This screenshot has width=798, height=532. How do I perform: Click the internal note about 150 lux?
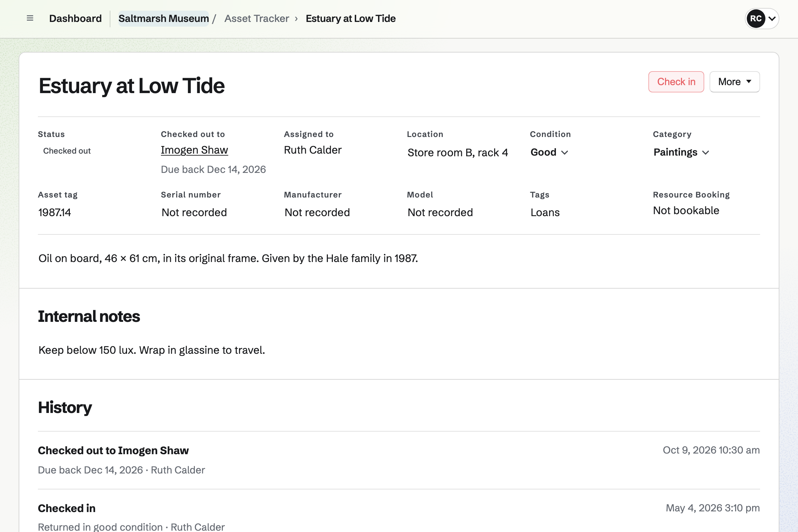tap(152, 350)
